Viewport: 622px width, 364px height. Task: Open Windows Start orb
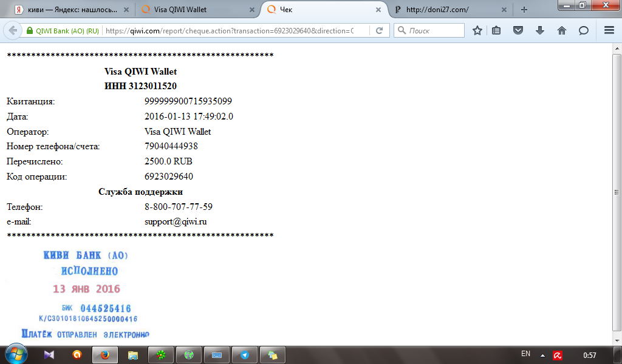coord(16,354)
